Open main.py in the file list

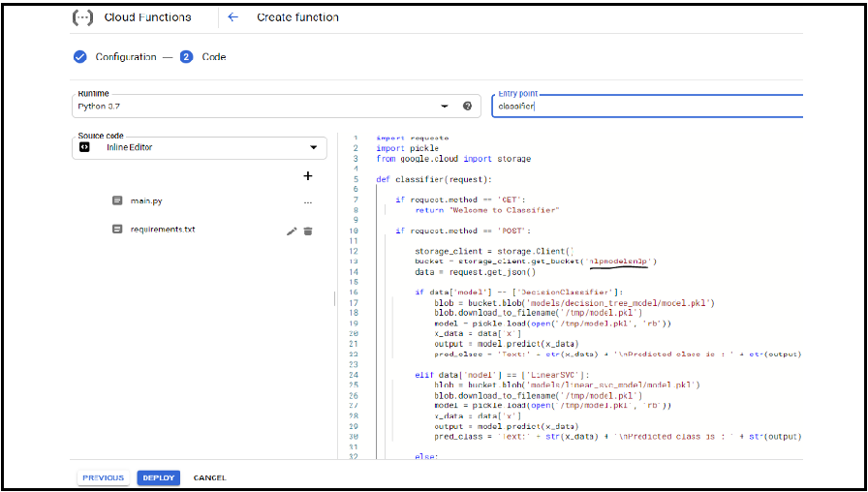coord(146,200)
